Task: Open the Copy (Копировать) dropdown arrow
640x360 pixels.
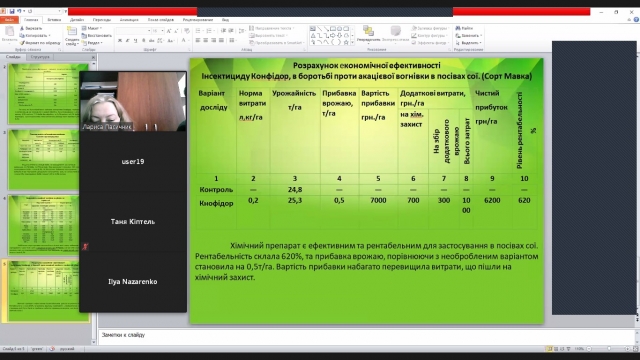Action: (49, 36)
